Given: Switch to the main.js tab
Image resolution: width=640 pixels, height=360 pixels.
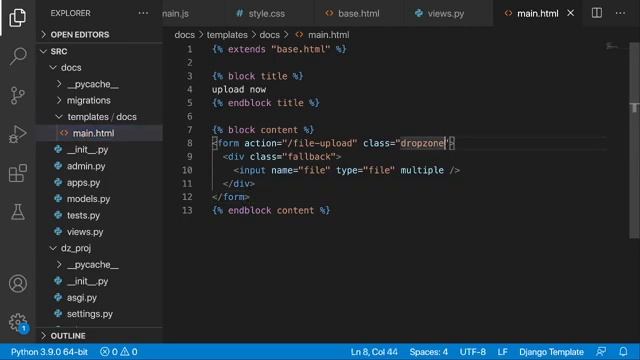Looking at the screenshot, I should coord(176,13).
